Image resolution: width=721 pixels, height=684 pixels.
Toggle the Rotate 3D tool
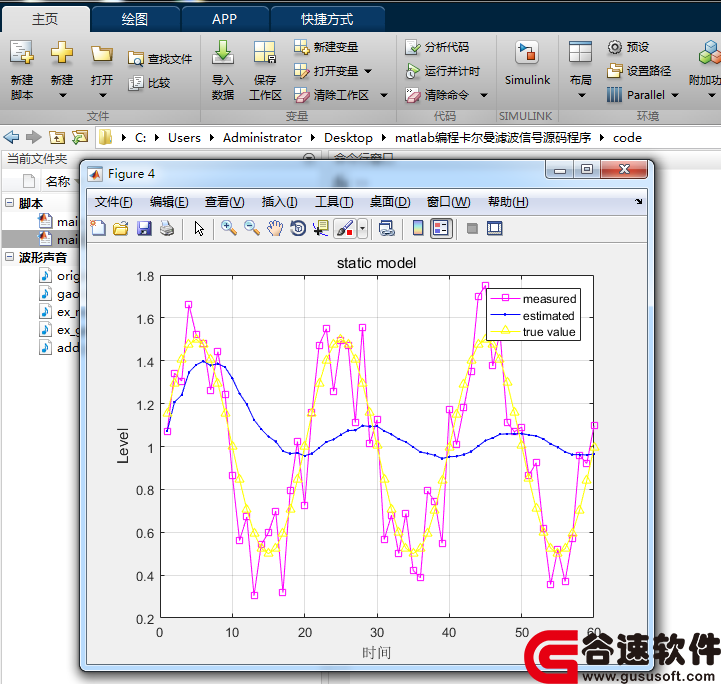pyautogui.click(x=298, y=228)
